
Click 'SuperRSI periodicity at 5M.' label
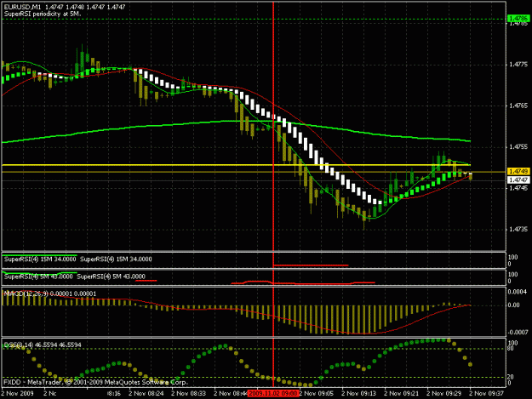point(43,14)
